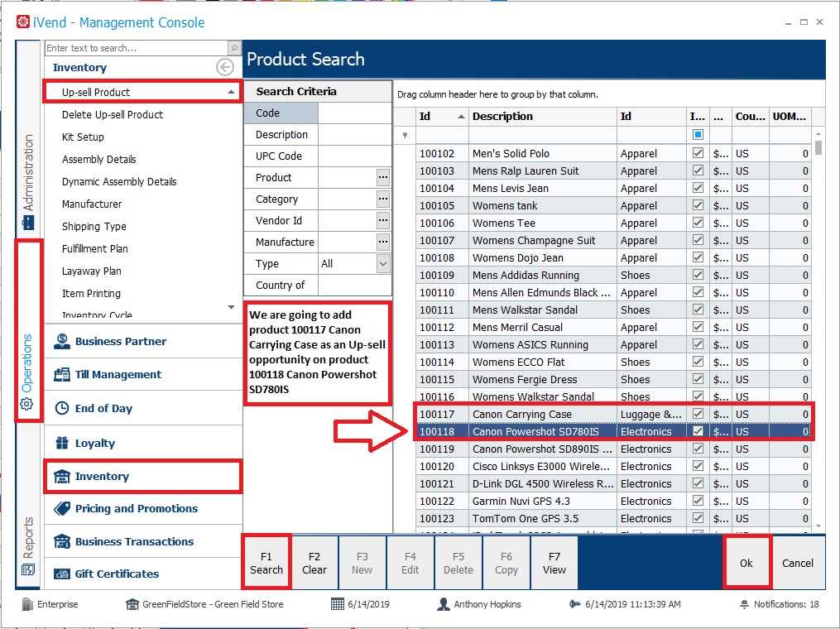Click the calendar icon beside 6/14/2019
The width and height of the screenshot is (840, 629).
(x=338, y=604)
